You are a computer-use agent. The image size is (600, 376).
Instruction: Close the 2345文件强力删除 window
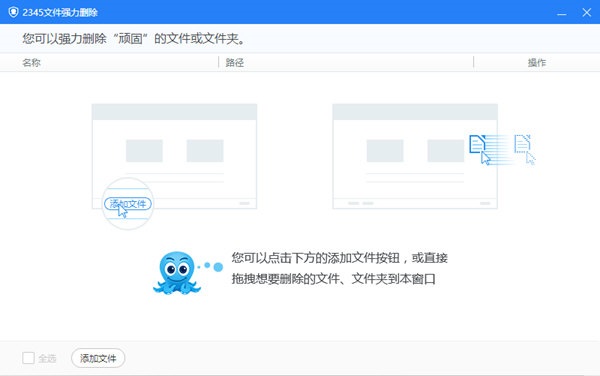tap(587, 13)
